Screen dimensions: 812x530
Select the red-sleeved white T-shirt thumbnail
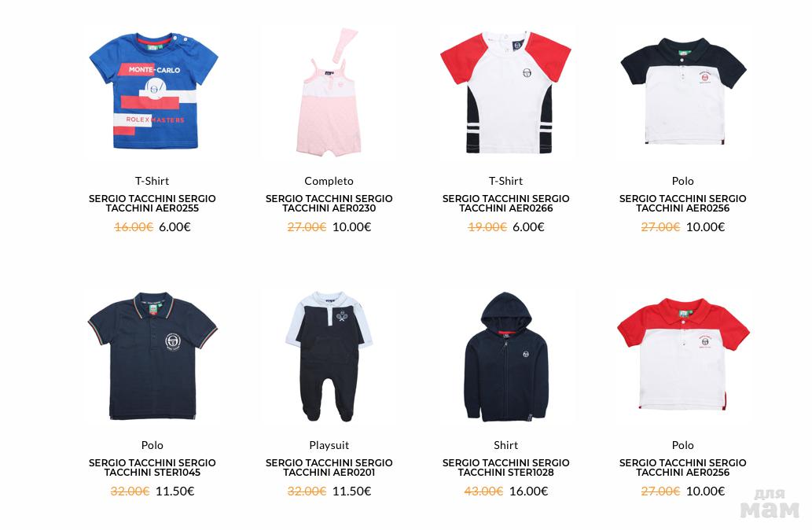505,92
